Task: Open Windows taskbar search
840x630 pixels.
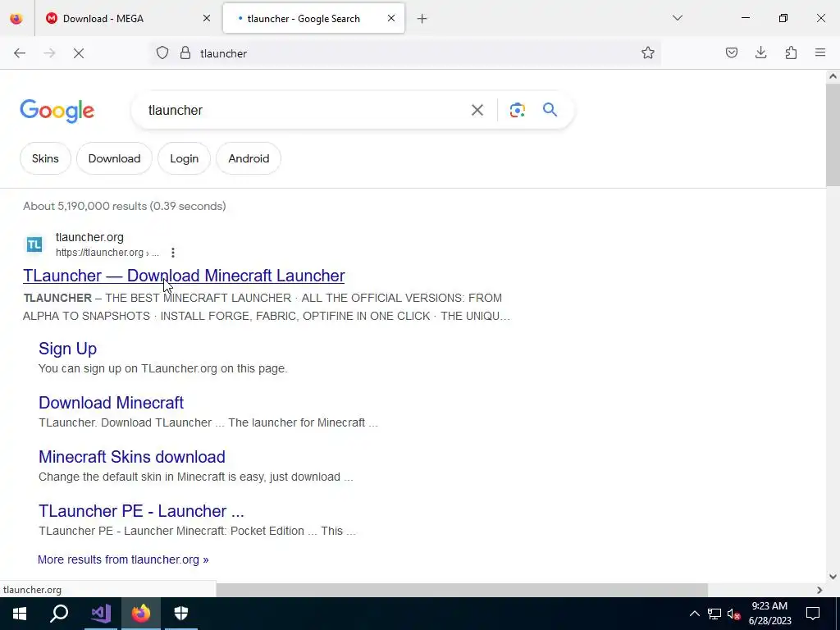Action: coord(59,614)
